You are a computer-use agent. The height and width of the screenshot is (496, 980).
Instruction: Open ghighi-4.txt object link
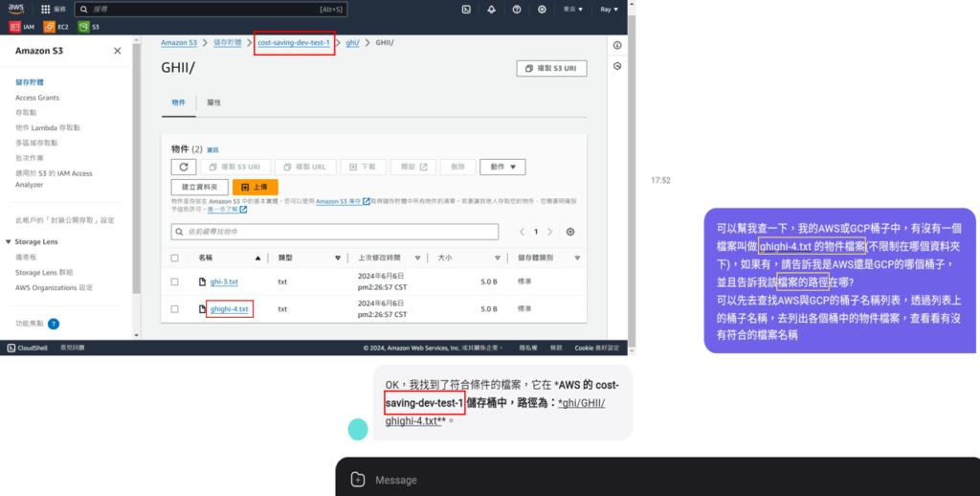point(230,309)
